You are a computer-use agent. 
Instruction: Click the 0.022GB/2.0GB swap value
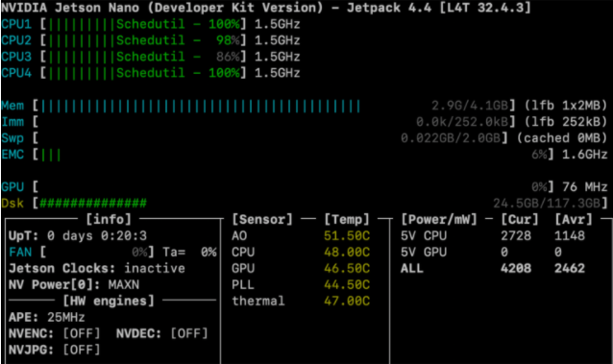click(451, 138)
